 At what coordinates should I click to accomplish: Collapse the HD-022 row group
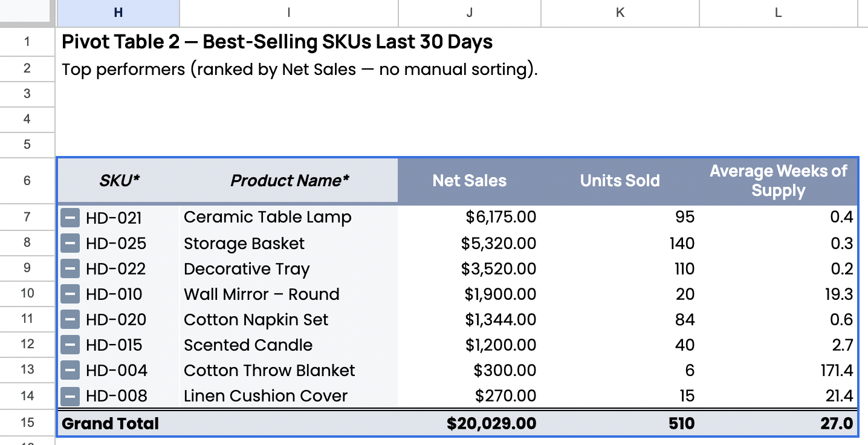(71, 268)
